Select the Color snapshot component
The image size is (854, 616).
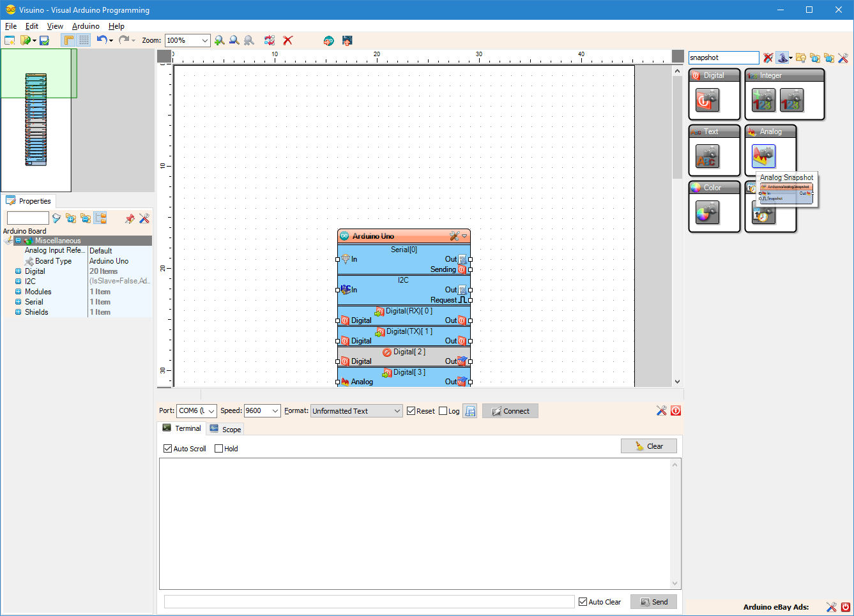click(x=707, y=212)
